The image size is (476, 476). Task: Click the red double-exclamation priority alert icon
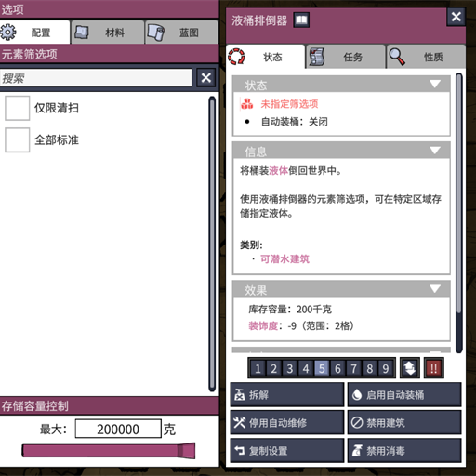[x=433, y=368]
